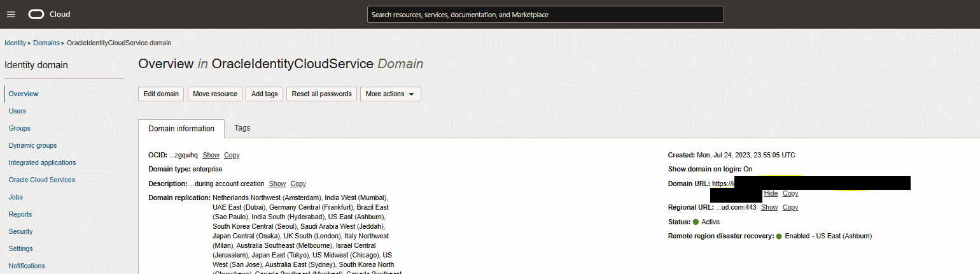
Task: Open Notifications in the sidebar
Action: (x=27, y=266)
